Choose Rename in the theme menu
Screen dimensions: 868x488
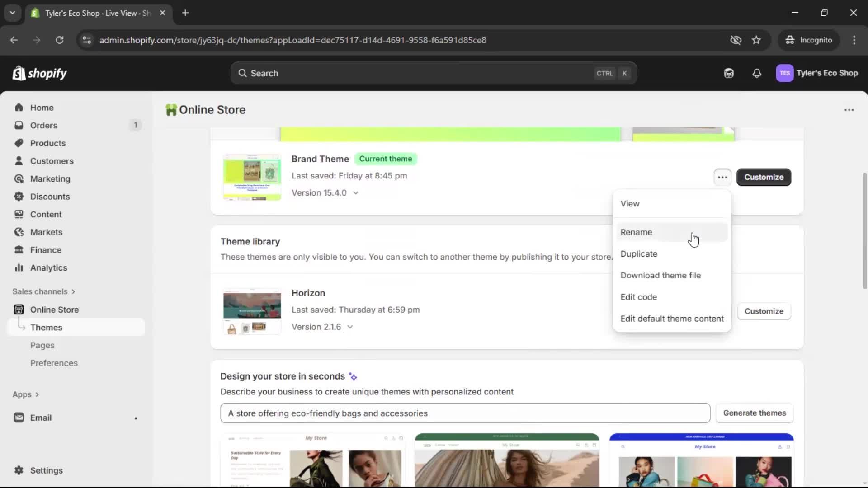click(x=672, y=232)
